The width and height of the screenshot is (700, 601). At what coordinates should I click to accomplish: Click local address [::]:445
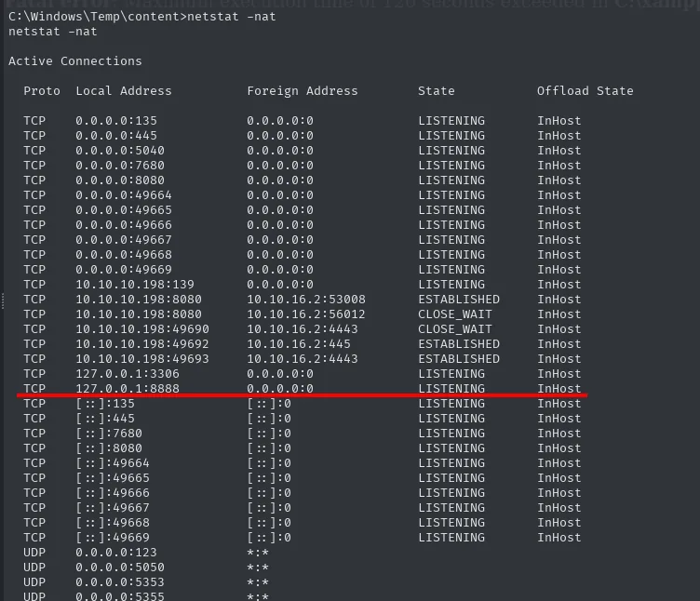point(105,419)
